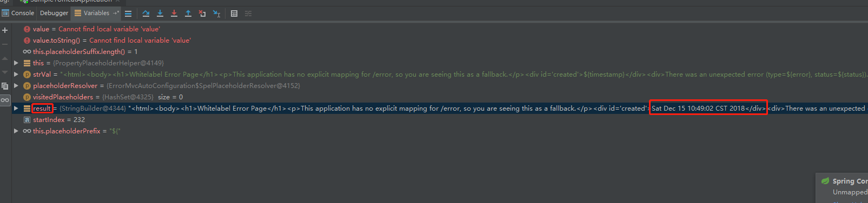Screen dimensions: 868x203
Task: Expand the 'this' PropertyPlaceholderHelper node
Action: point(16,63)
